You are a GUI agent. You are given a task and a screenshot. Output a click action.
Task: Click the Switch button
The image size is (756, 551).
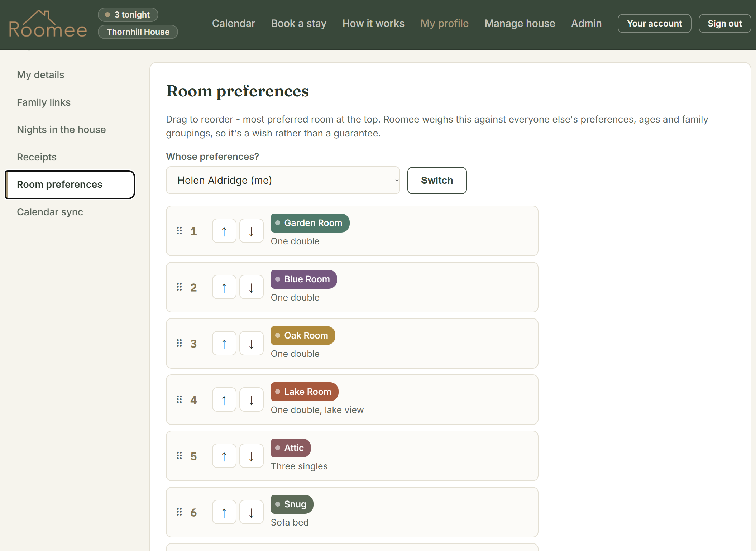[x=437, y=181]
